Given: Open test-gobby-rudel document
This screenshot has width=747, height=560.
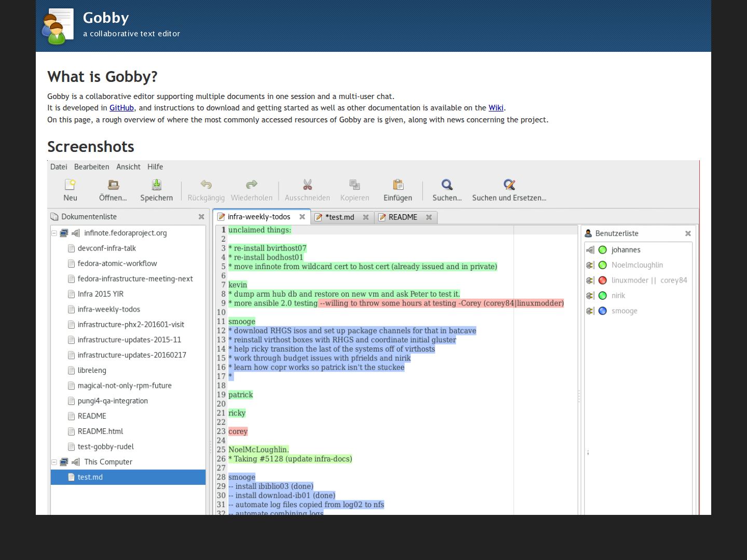Looking at the screenshot, I should (x=106, y=447).
